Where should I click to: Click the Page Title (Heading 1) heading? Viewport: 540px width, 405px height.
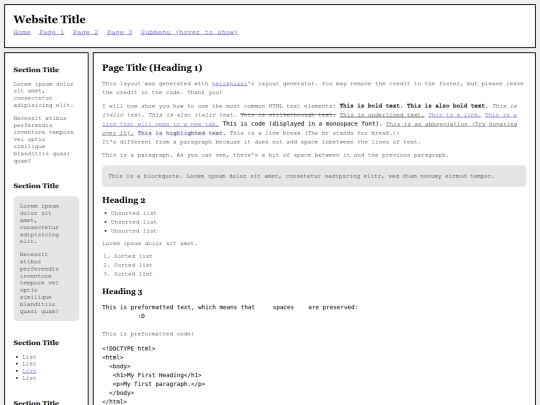(152, 68)
